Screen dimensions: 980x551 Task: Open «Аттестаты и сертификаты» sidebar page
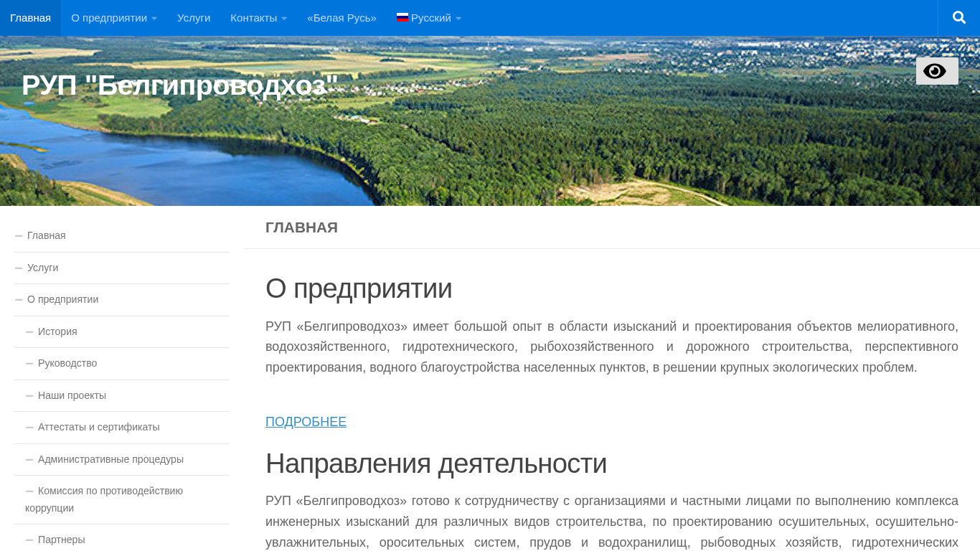click(x=99, y=427)
